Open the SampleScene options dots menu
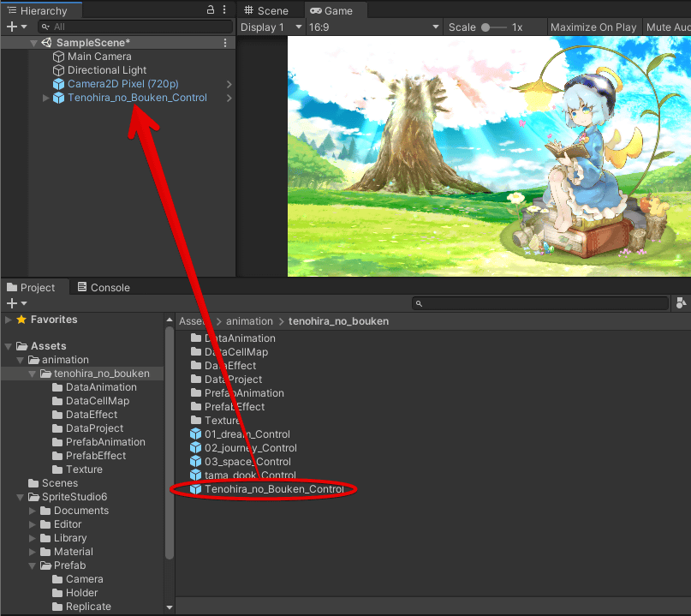691x616 pixels. [225, 43]
